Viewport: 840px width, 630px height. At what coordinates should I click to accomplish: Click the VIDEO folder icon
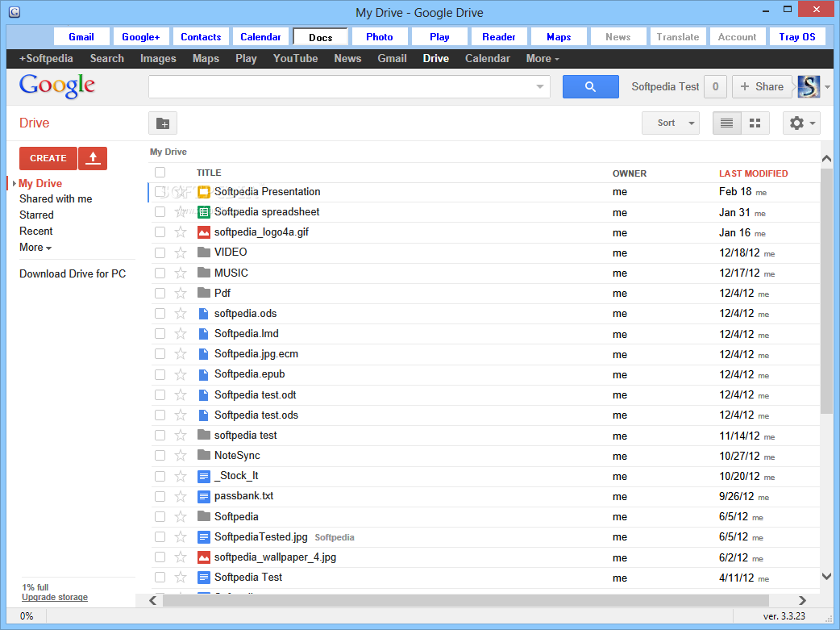point(204,252)
